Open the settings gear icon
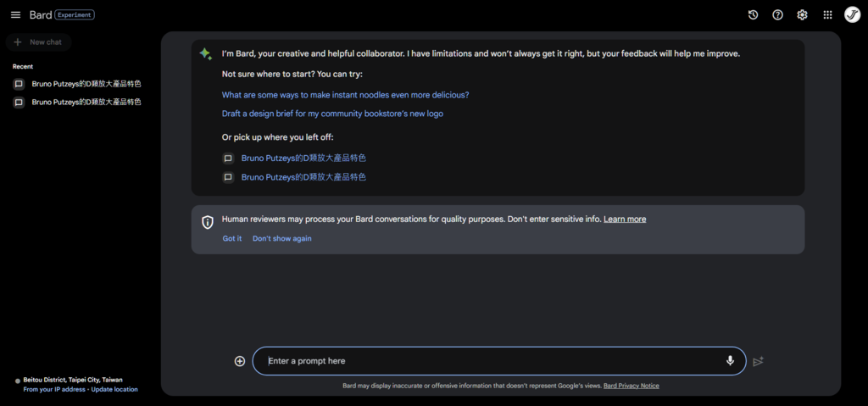Image resolution: width=868 pixels, height=406 pixels. [802, 14]
